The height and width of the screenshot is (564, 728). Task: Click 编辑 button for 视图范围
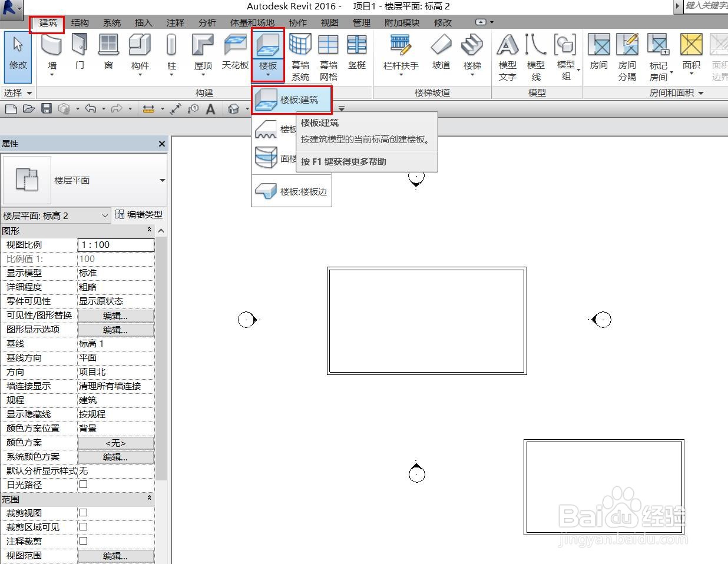tap(116, 556)
